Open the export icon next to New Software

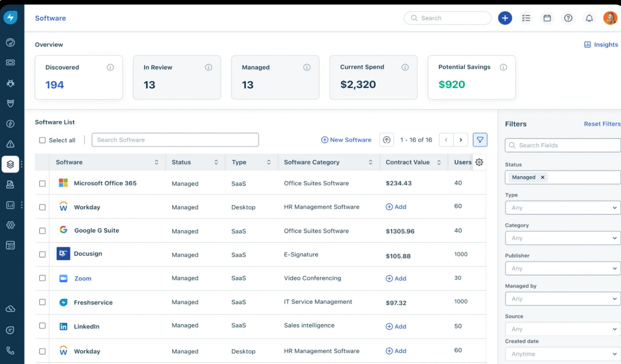pos(386,140)
